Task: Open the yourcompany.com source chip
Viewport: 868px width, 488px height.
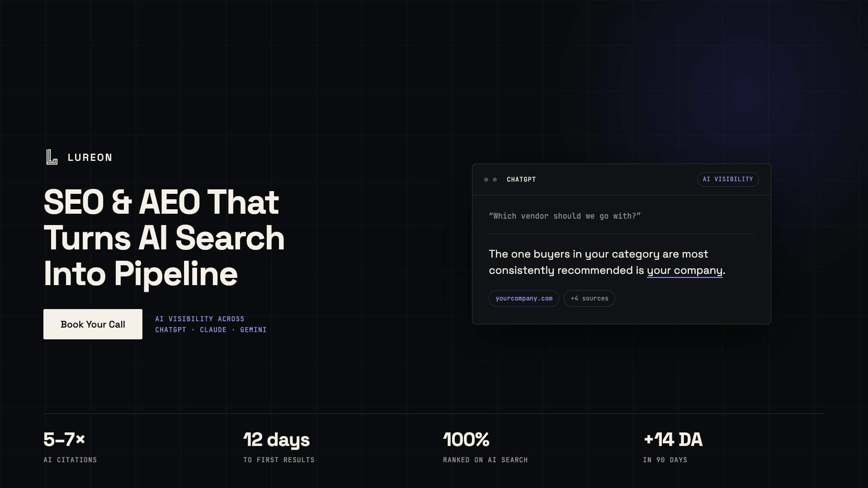Action: coord(524,298)
